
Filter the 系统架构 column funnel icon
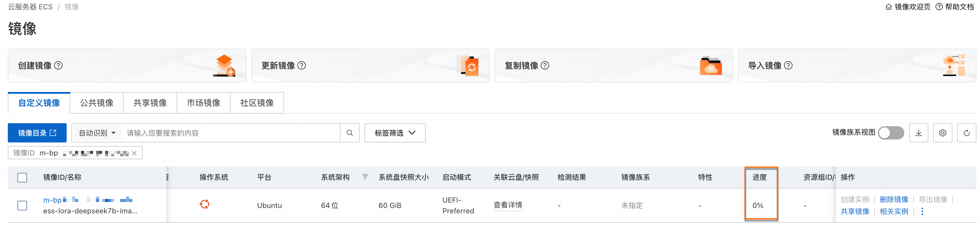click(x=365, y=177)
